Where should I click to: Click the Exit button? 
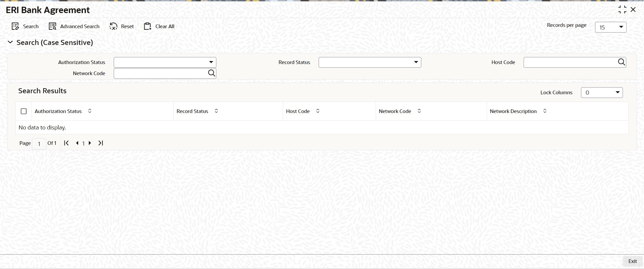pos(632,261)
